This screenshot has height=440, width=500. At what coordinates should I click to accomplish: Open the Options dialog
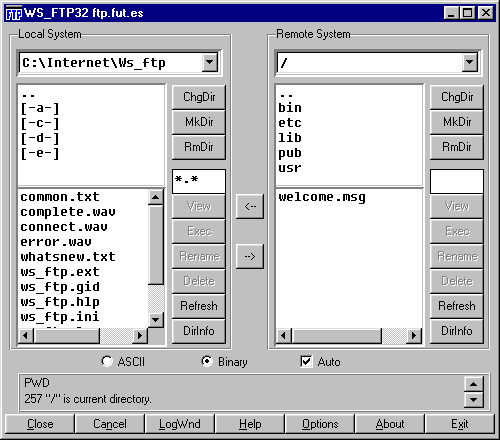coord(320,424)
